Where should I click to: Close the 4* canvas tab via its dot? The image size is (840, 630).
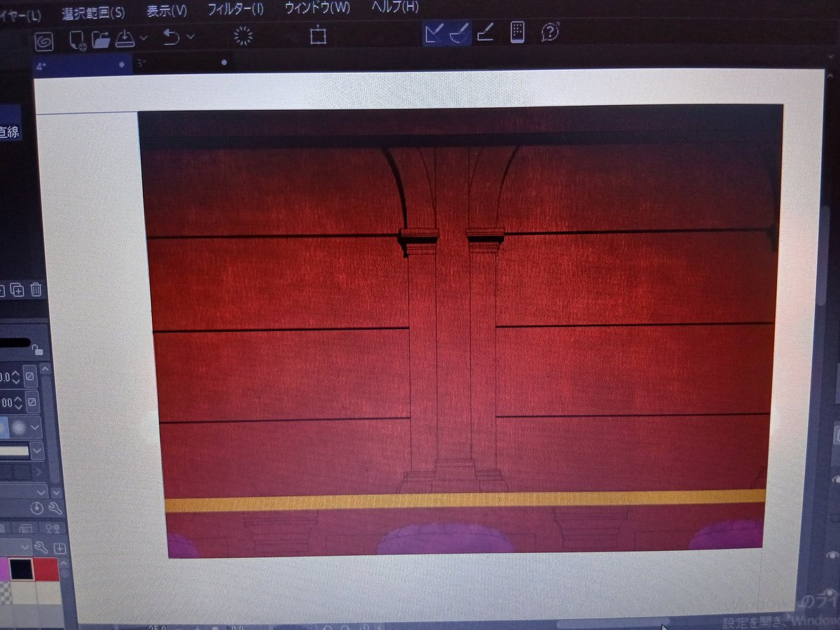pyautogui.click(x=122, y=64)
